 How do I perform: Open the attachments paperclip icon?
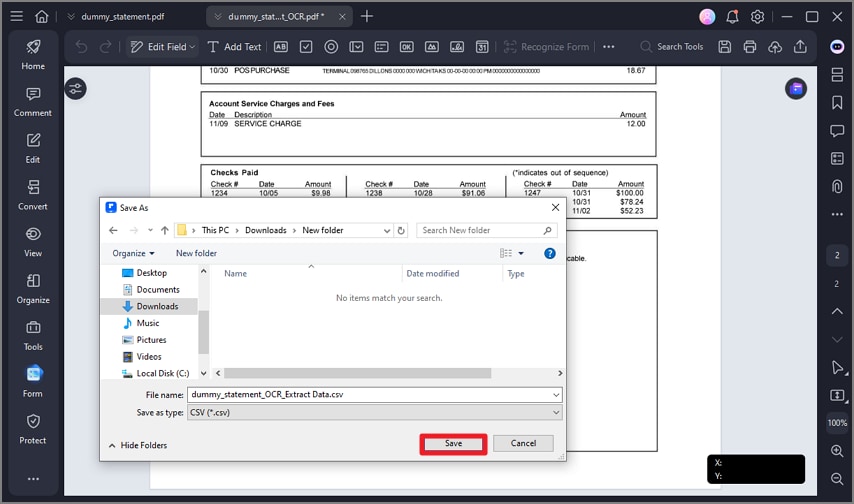click(x=837, y=186)
